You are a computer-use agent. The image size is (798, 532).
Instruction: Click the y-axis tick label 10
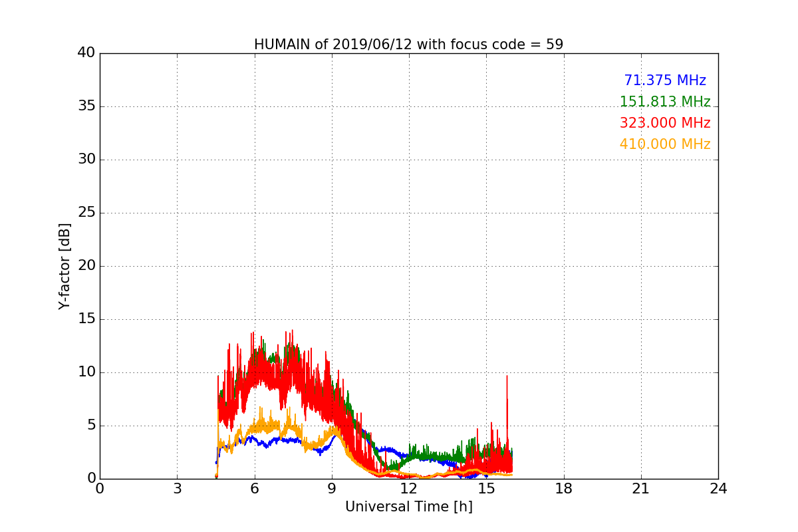[86, 372]
